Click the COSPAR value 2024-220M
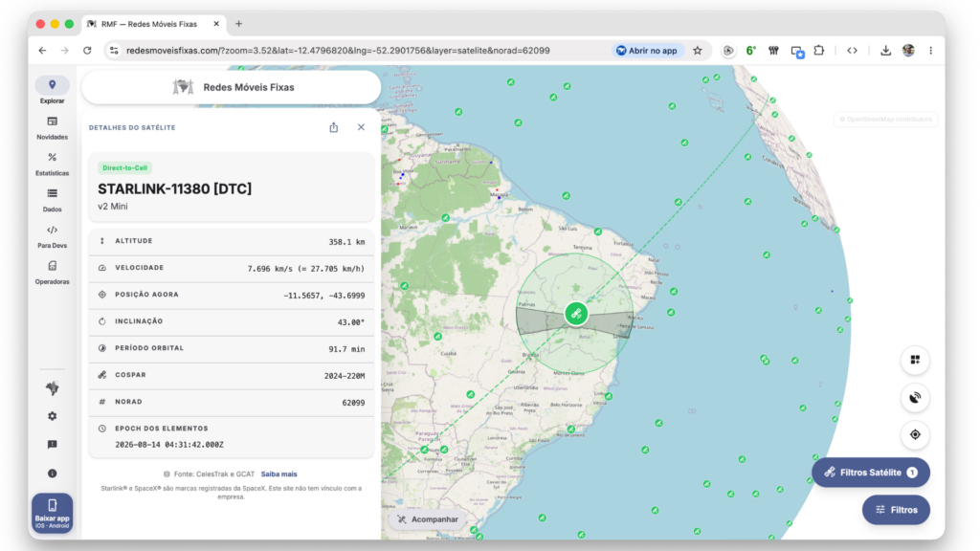980x551 pixels. click(345, 376)
